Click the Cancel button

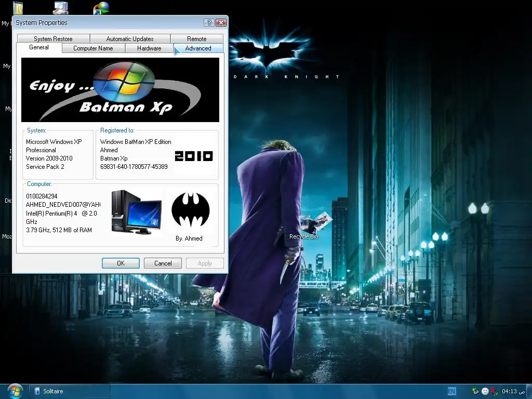coord(163,263)
